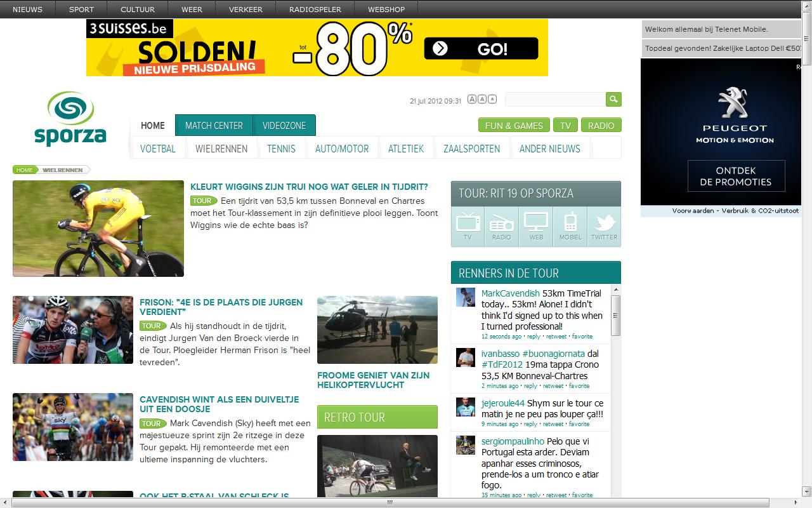Open Wiggins time trial thumbnail

(x=98, y=229)
